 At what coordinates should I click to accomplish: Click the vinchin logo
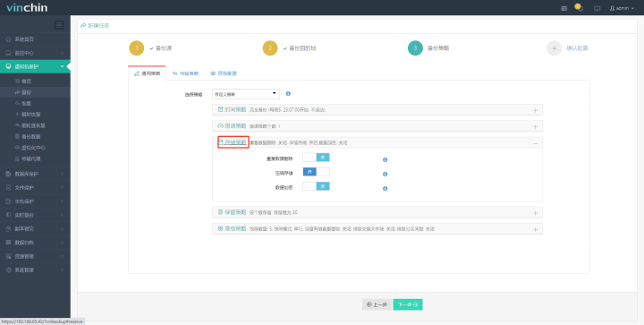pos(27,8)
